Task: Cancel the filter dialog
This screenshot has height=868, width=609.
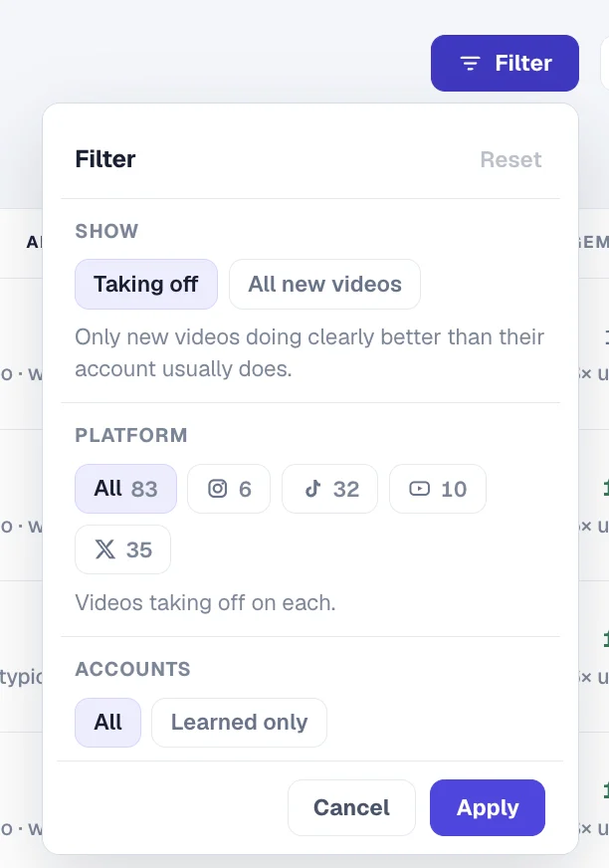Action: tap(351, 807)
